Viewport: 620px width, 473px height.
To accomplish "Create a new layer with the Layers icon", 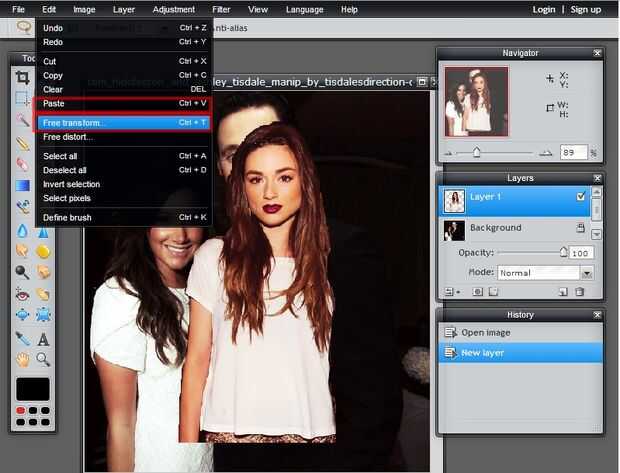I will point(563,292).
